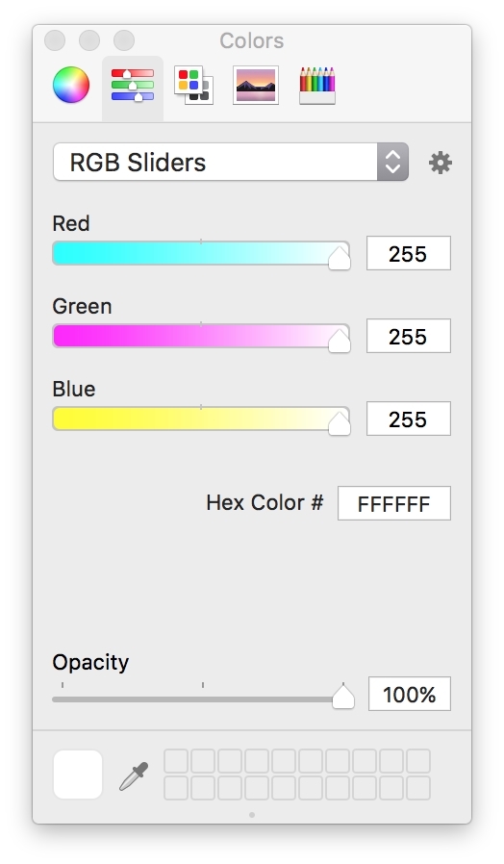
Task: Click the Opacity slider handle
Action: (x=343, y=697)
